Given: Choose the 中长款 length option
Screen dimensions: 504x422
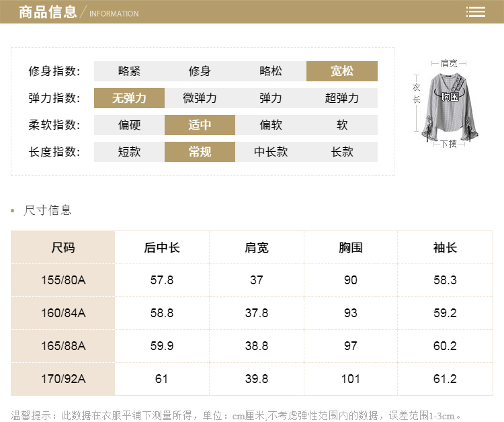Looking at the screenshot, I should pos(271,152).
